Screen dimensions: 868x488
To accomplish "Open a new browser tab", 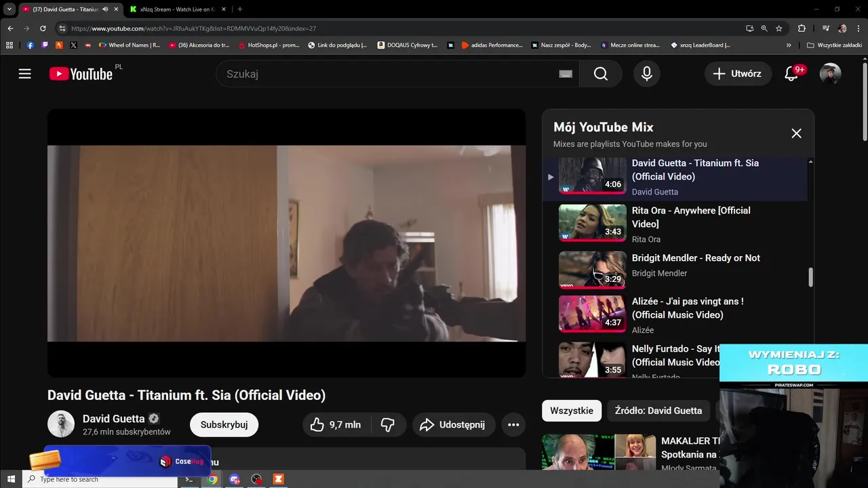I will tap(240, 9).
